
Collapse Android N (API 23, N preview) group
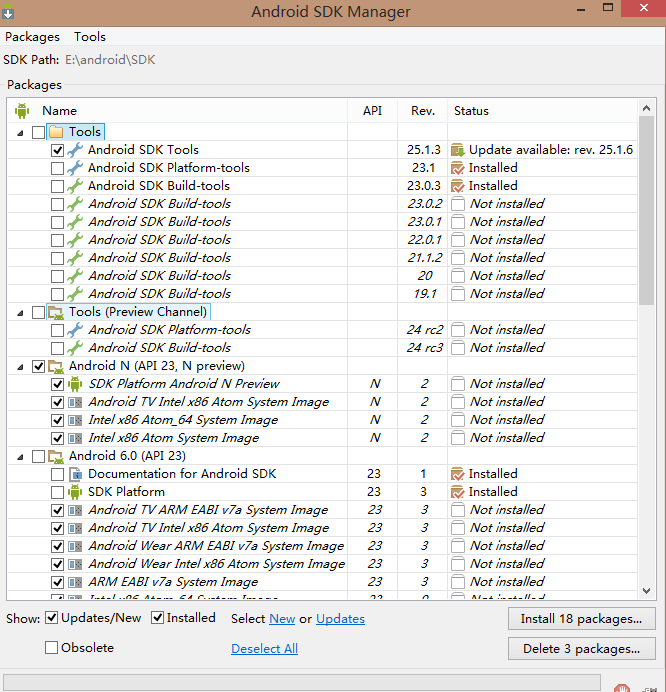pyautogui.click(x=20, y=367)
